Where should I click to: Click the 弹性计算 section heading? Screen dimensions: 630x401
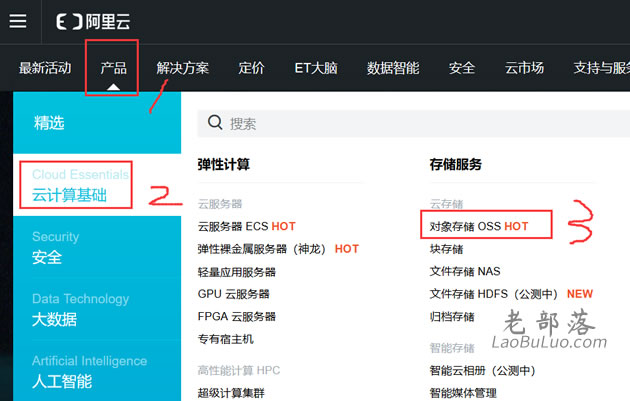(x=223, y=164)
